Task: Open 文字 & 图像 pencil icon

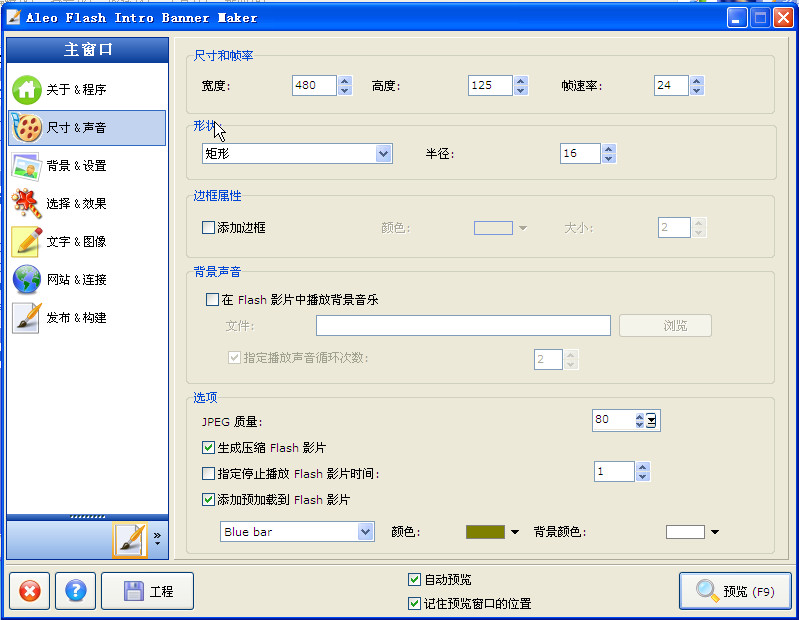Action: [x=26, y=241]
